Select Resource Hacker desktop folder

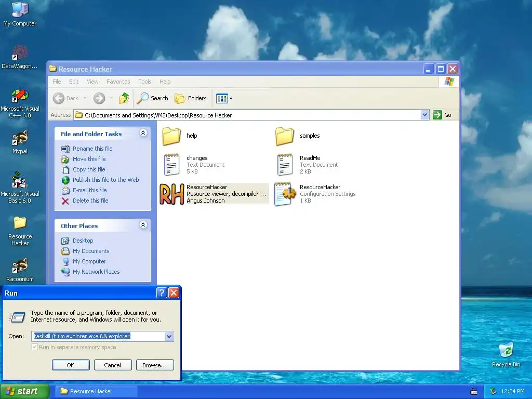20,231
